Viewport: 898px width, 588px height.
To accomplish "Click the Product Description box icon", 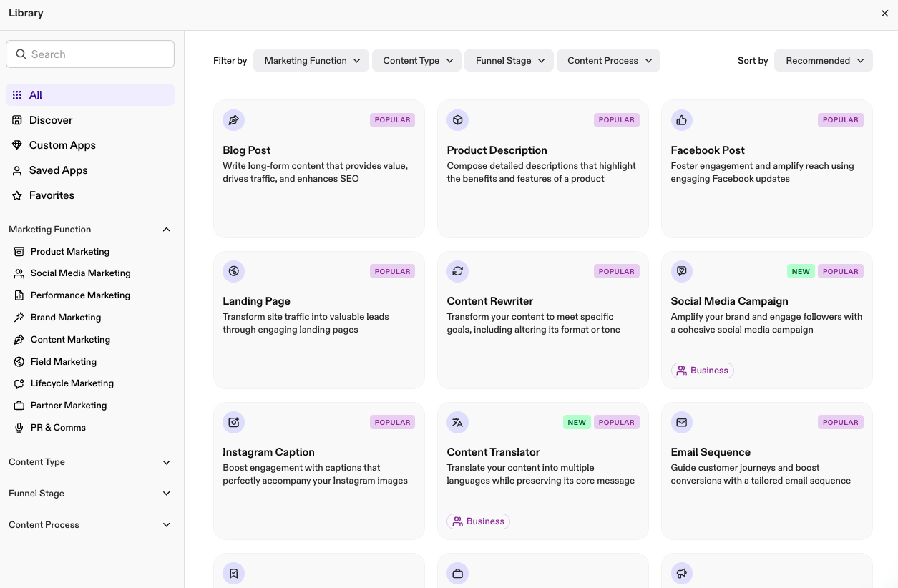I will [458, 120].
